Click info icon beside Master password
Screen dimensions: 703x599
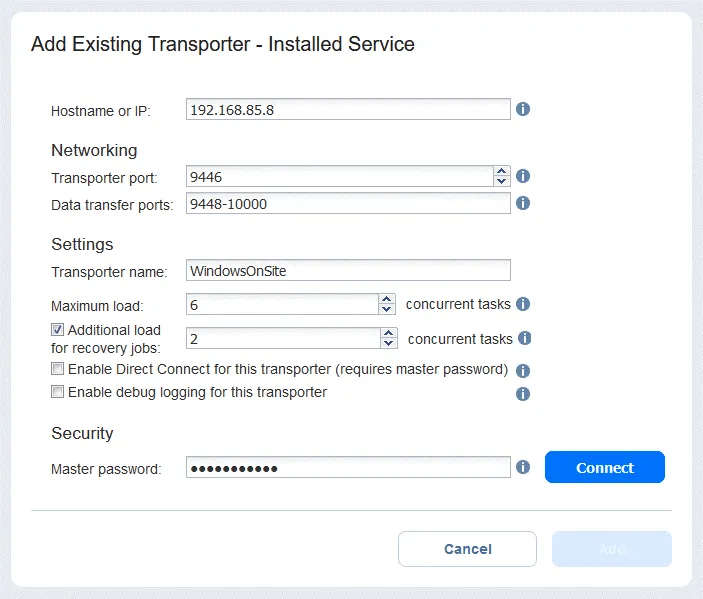pos(522,467)
